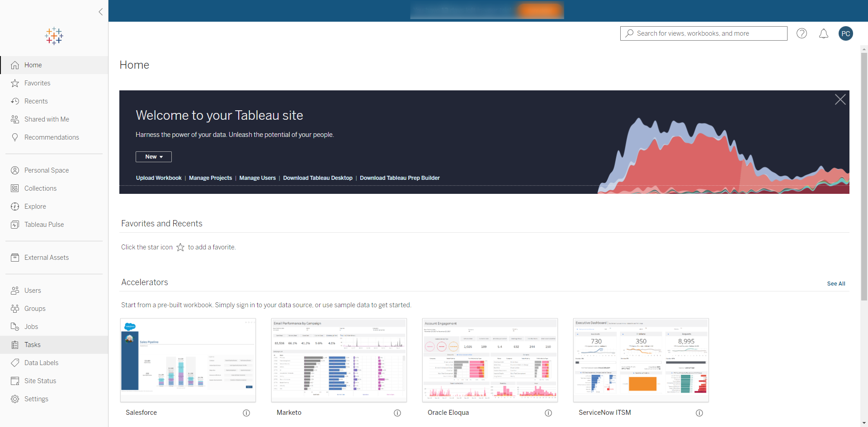Navigate to External Assets
Image resolution: width=868 pixels, height=427 pixels.
tap(54, 258)
